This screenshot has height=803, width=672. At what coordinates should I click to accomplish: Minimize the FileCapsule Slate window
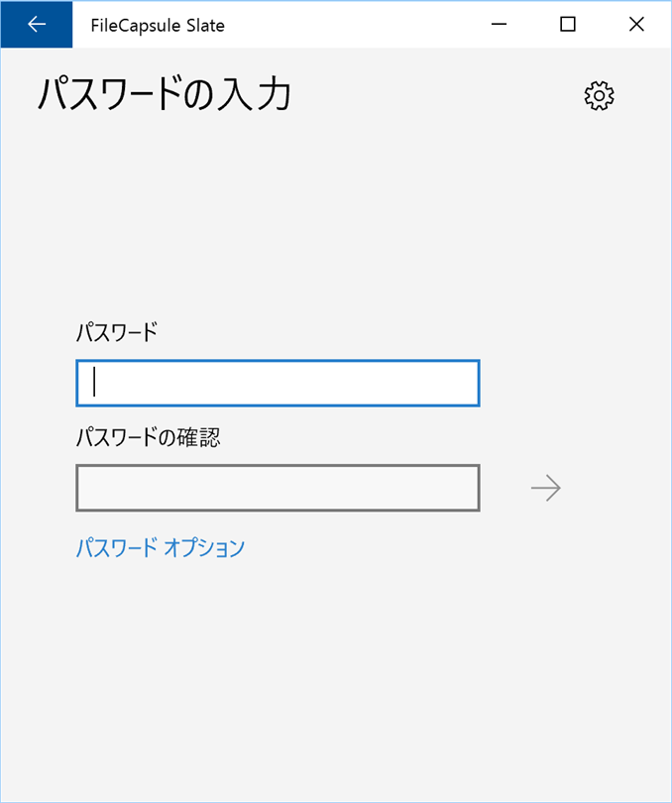pyautogui.click(x=500, y=24)
